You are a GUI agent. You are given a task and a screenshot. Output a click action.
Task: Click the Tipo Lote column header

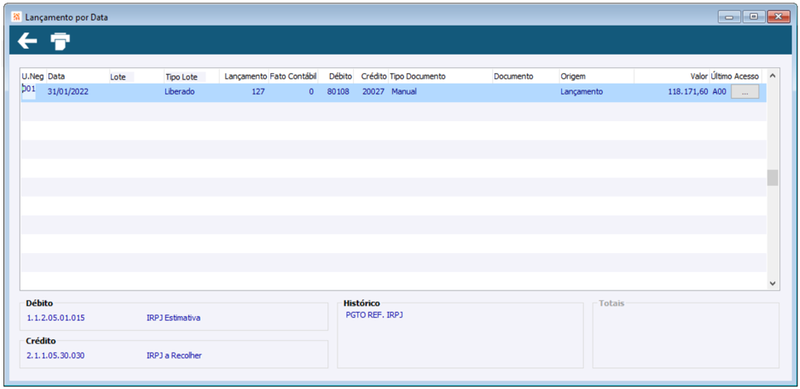181,77
